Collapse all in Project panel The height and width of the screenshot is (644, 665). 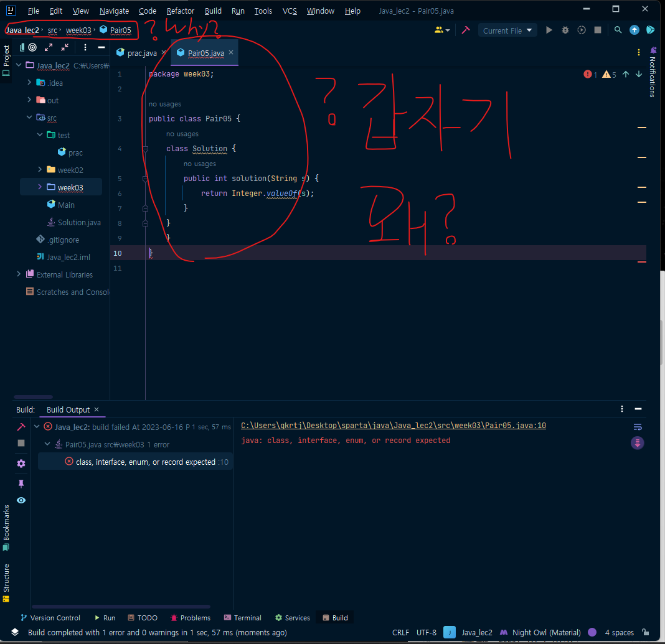(65, 47)
